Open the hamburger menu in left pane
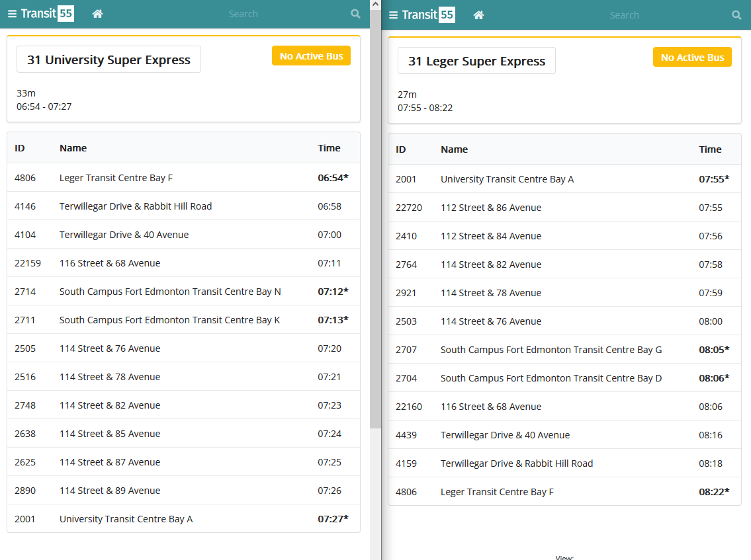751x560 pixels. tap(12, 14)
